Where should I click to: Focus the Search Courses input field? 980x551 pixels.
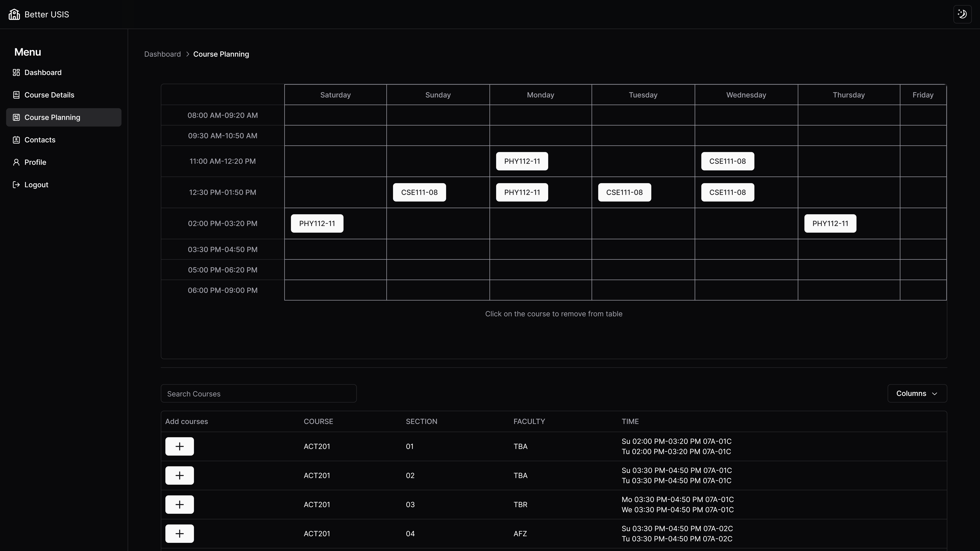click(x=258, y=394)
